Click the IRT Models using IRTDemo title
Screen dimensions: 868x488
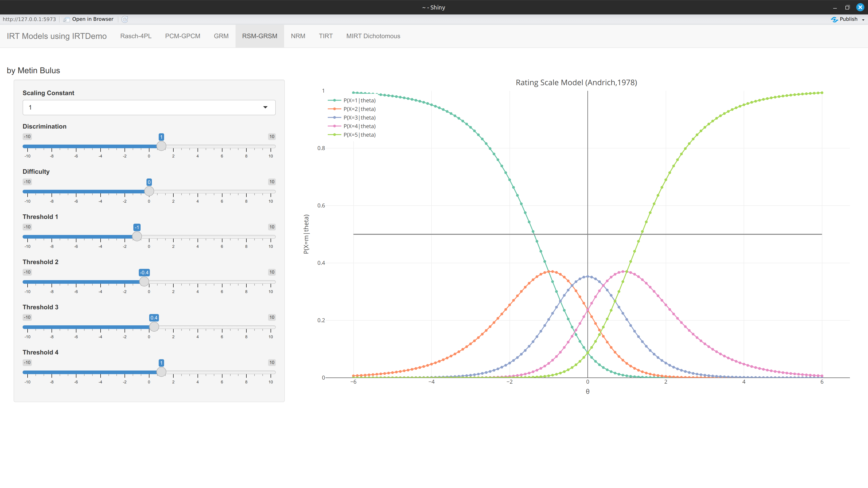pos(57,36)
